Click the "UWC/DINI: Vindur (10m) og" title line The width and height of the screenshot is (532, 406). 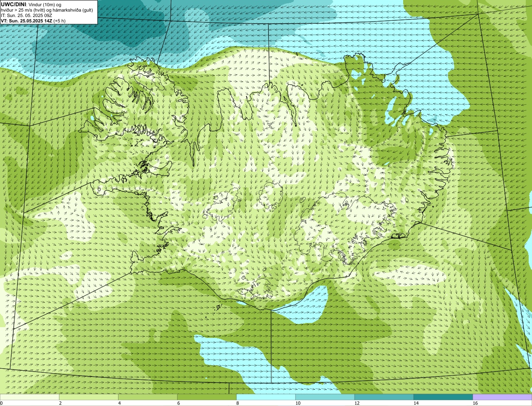31,4
